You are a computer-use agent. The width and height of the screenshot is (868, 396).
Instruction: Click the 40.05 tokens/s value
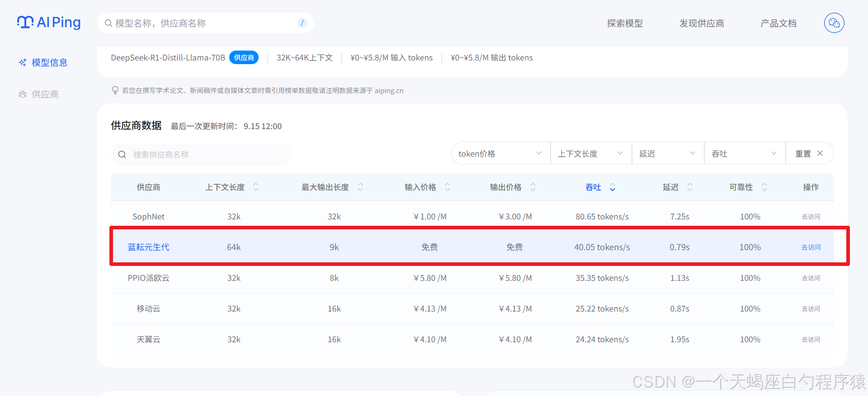coord(602,247)
